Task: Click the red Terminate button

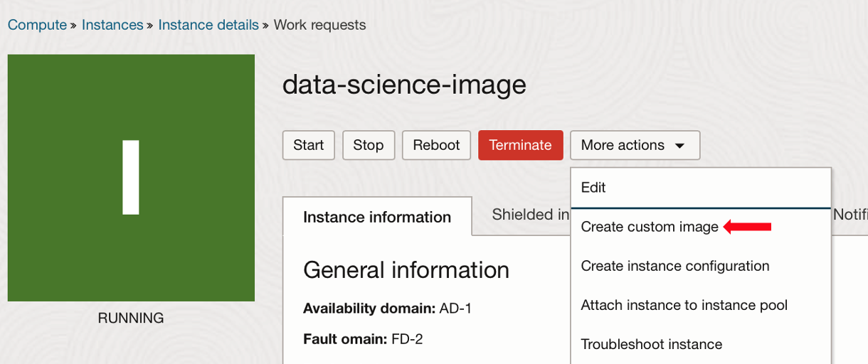Action: point(520,145)
